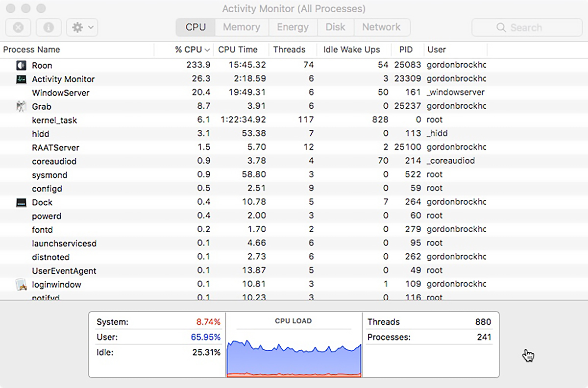Click User 65.95% value
The height and width of the screenshot is (388, 588).
206,337
